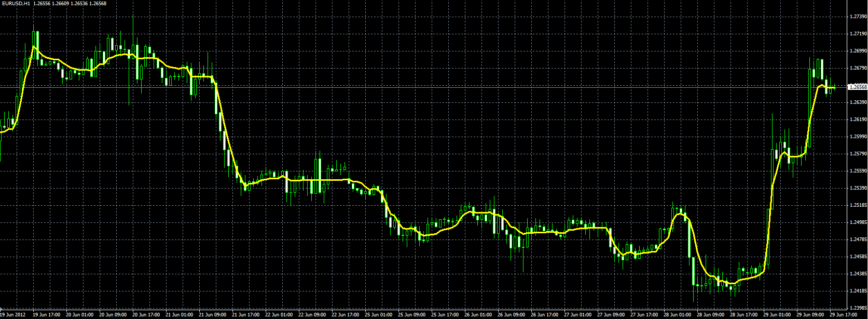Screen dimensions: 868x319
Task: Click the 25 Jun 17:00 time label
Action: (445, 315)
